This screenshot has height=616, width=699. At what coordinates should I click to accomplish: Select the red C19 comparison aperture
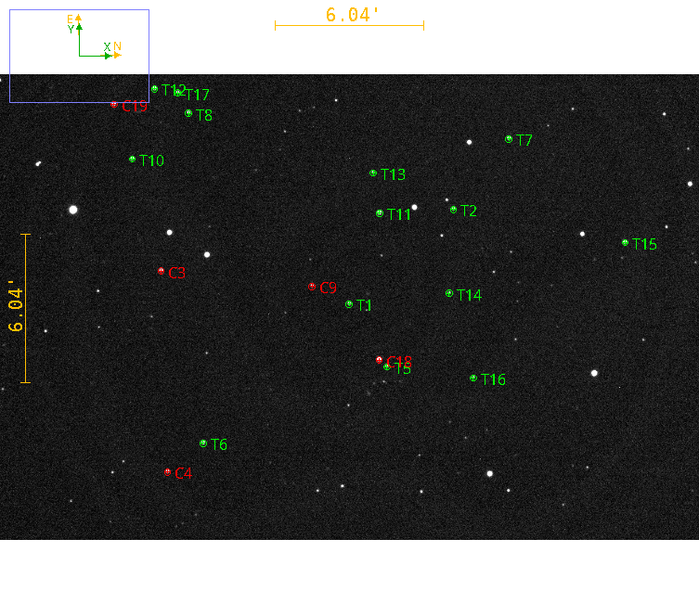click(114, 105)
